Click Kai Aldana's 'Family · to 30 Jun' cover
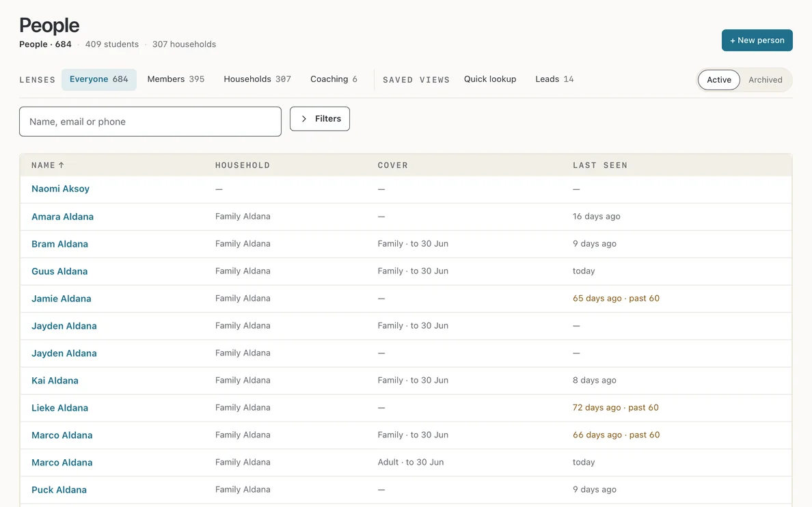This screenshot has height=507, width=812. pyautogui.click(x=413, y=380)
